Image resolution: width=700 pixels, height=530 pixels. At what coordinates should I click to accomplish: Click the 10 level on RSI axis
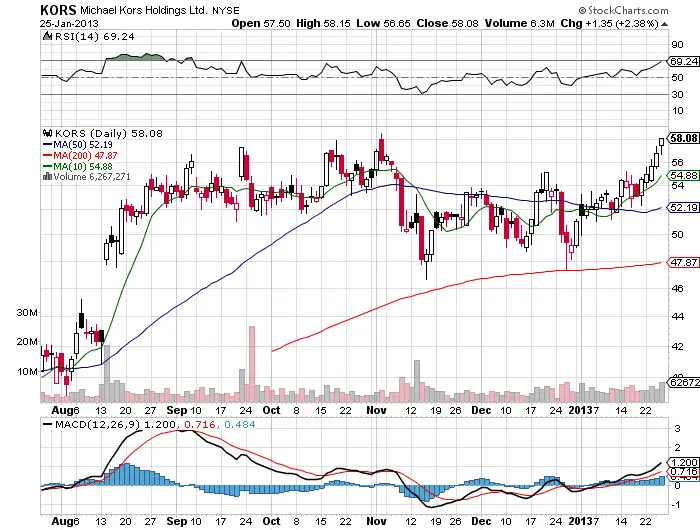pyautogui.click(x=677, y=110)
